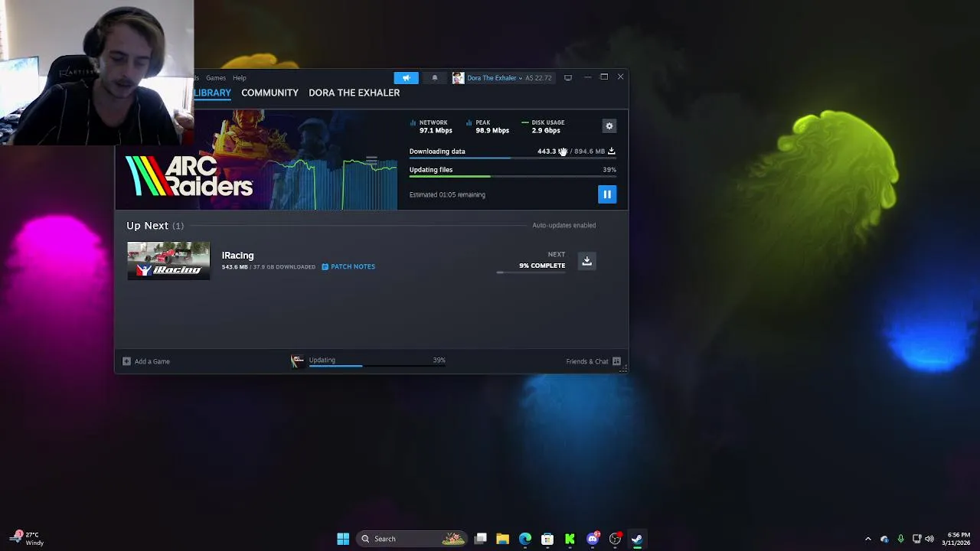Click the download arrow icon beside 894.6 MB
This screenshot has height=551, width=980.
(x=611, y=151)
